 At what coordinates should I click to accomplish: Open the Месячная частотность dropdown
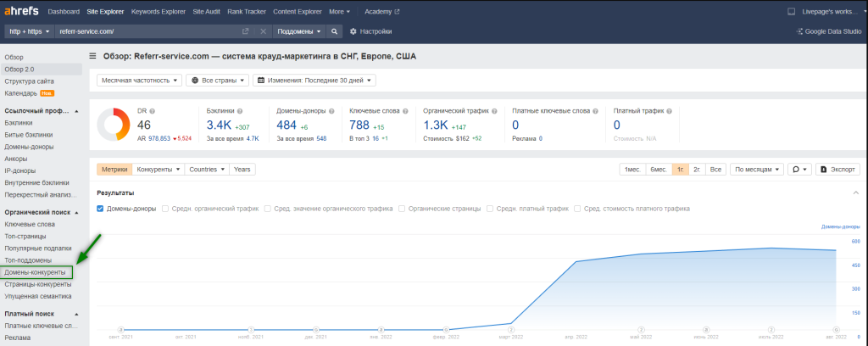click(139, 81)
